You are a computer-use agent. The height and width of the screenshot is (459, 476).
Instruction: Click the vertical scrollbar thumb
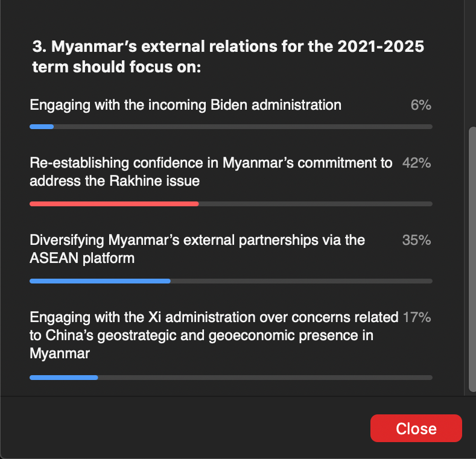point(471,259)
